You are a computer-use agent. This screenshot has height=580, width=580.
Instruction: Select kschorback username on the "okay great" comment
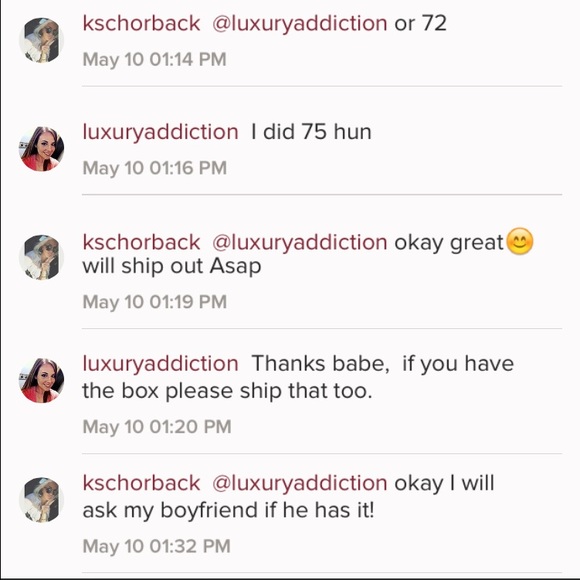[141, 242]
